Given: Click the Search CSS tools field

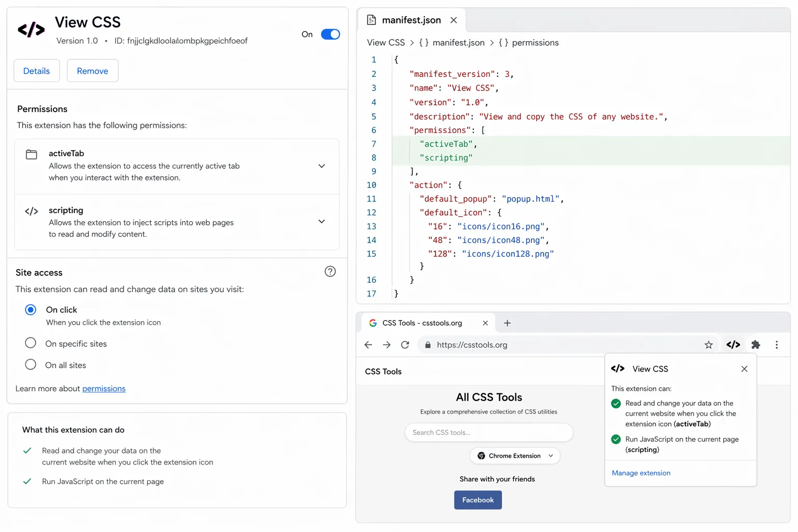Looking at the screenshot, I should [x=488, y=432].
